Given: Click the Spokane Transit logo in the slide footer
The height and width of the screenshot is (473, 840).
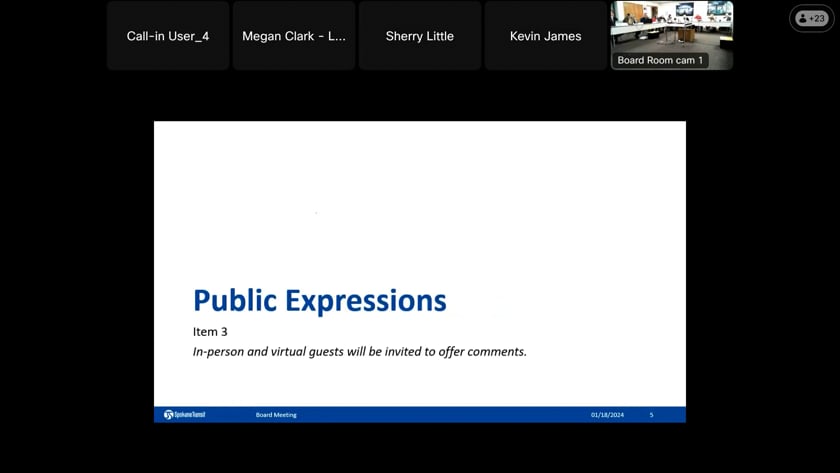Looking at the screenshot, I should (184, 415).
